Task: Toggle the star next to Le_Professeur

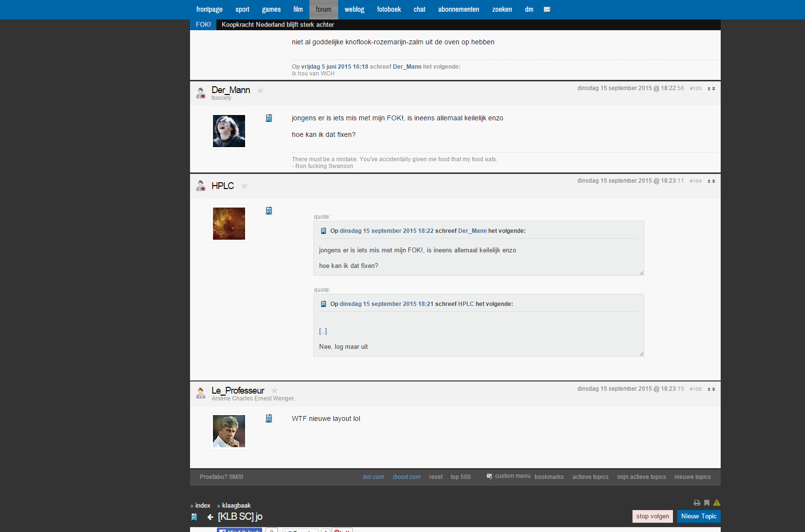Action: coord(274,390)
